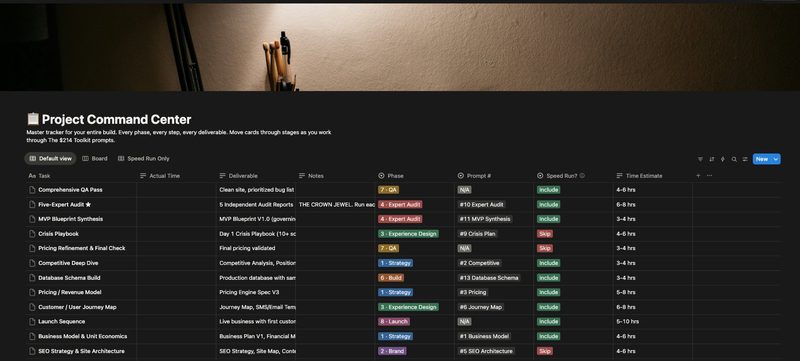The width and height of the screenshot is (800, 361).
Task: Click '5–10 hrs' time estimate cell
Action: click(653, 322)
